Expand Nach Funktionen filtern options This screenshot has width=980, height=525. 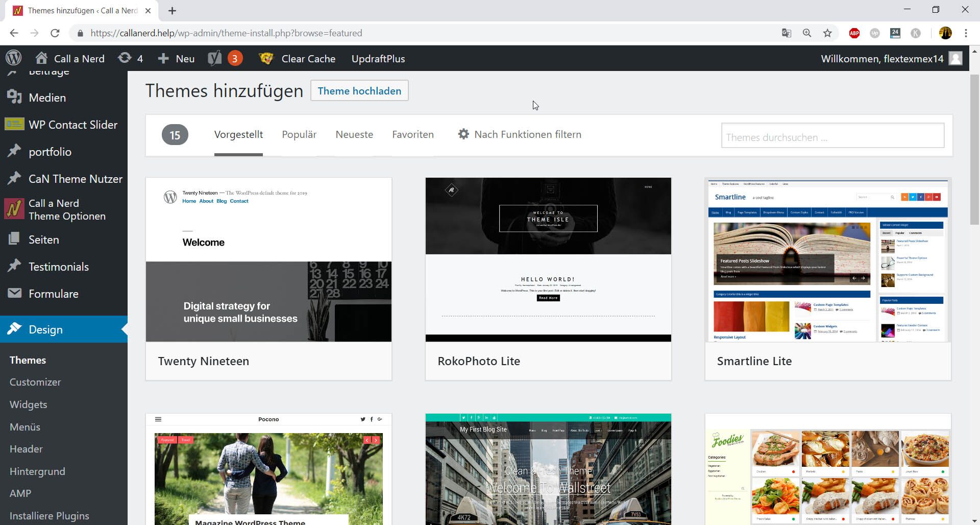click(x=520, y=134)
